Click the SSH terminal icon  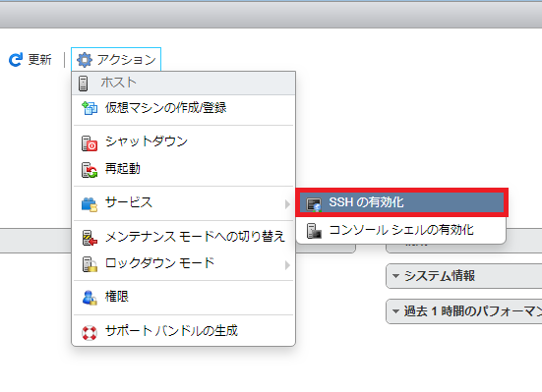314,204
